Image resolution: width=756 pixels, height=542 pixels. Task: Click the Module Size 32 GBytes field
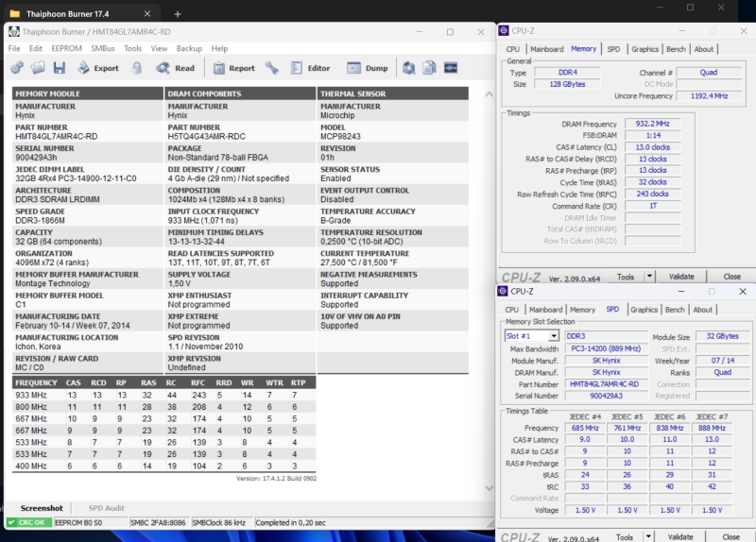tap(722, 336)
